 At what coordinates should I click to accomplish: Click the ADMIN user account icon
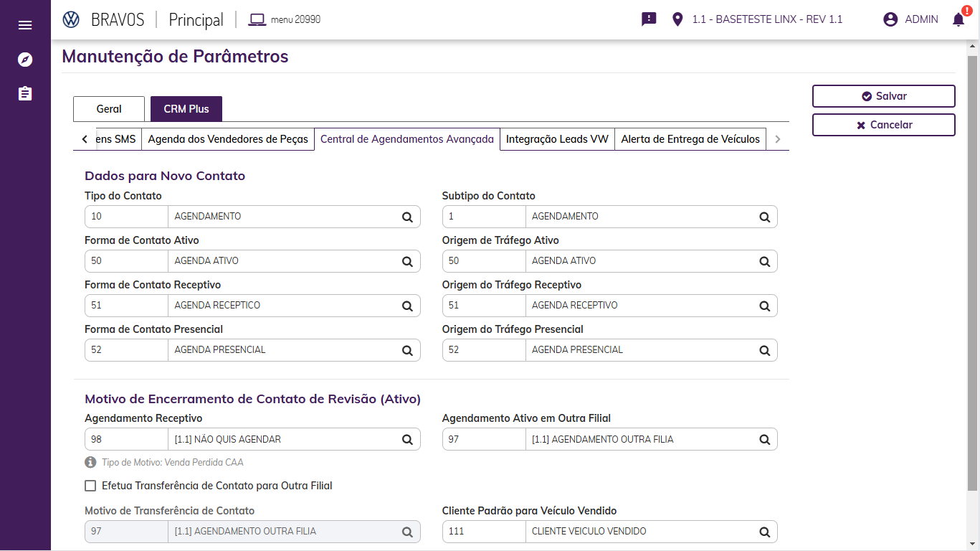pos(890,19)
